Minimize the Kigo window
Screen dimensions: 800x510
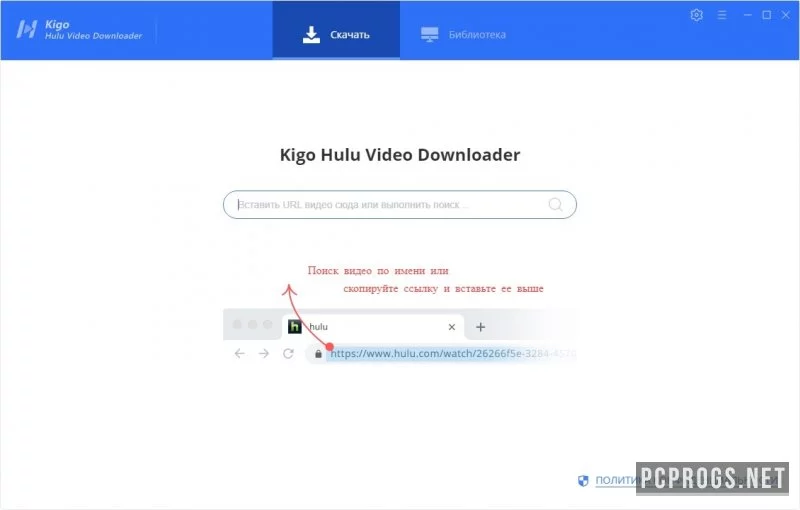[748, 15]
